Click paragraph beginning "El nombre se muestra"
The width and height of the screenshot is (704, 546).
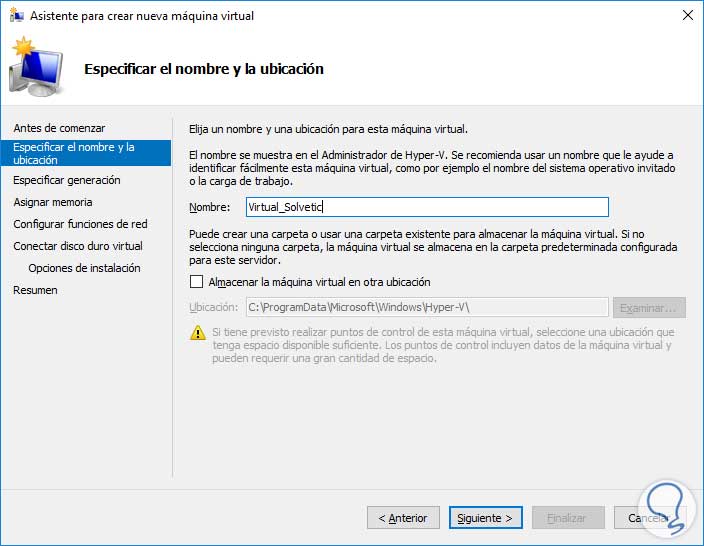pyautogui.click(x=432, y=168)
